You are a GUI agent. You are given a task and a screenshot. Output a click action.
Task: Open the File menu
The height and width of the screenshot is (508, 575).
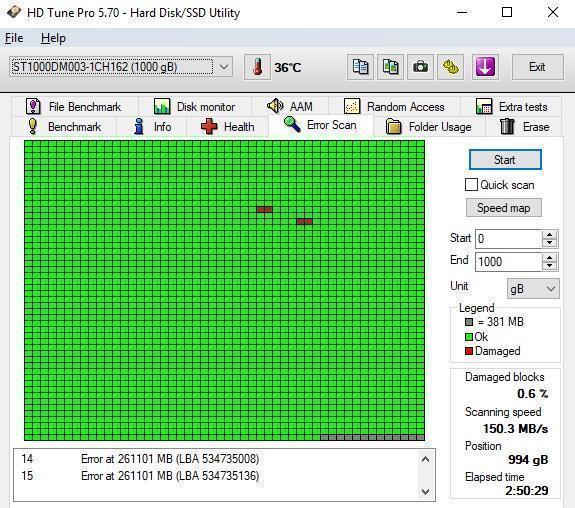click(x=14, y=38)
